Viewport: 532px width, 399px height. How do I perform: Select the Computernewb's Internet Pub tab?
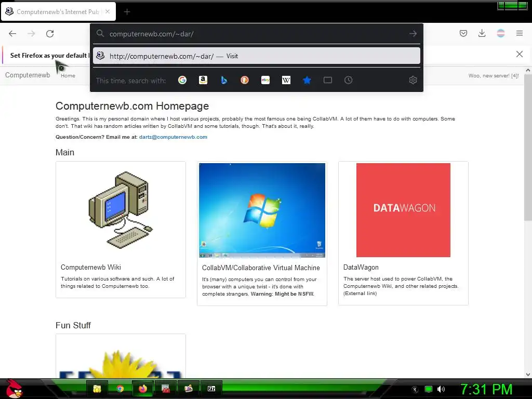click(x=58, y=11)
